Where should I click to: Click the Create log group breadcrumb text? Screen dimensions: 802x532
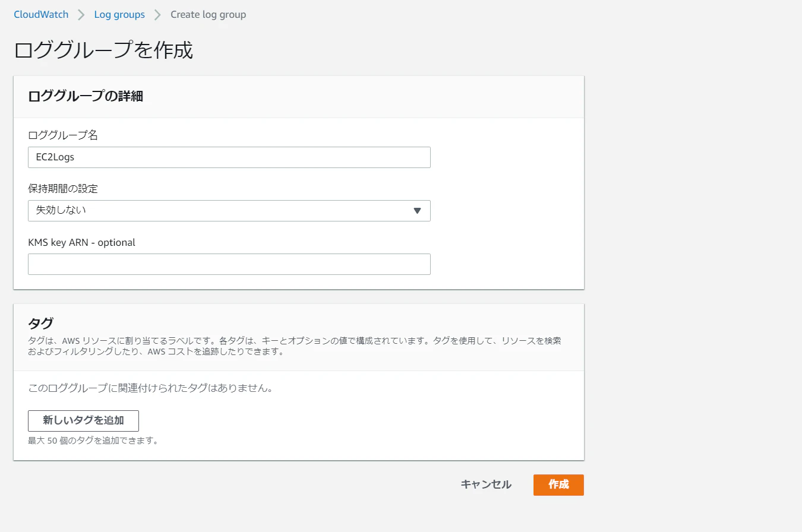pyautogui.click(x=208, y=14)
